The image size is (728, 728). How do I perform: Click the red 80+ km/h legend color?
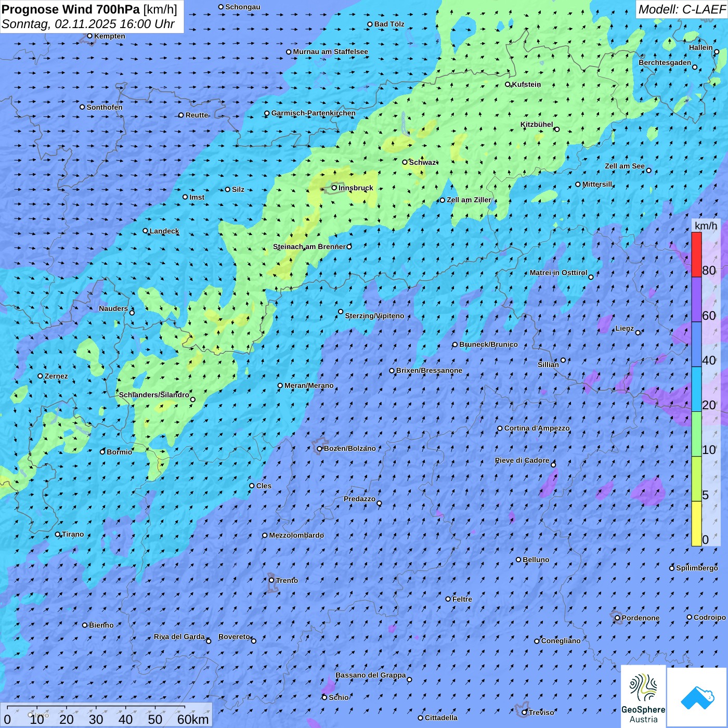pyautogui.click(x=696, y=255)
